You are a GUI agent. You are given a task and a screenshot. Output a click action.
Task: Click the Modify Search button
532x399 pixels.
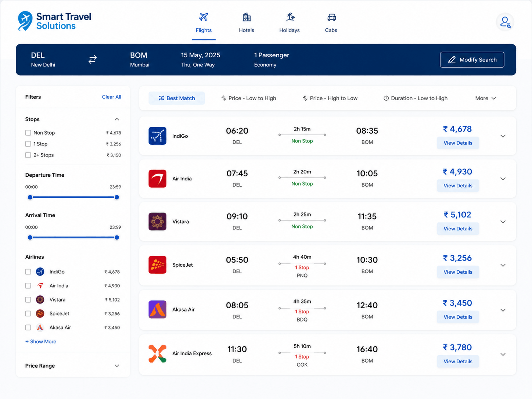click(x=472, y=60)
